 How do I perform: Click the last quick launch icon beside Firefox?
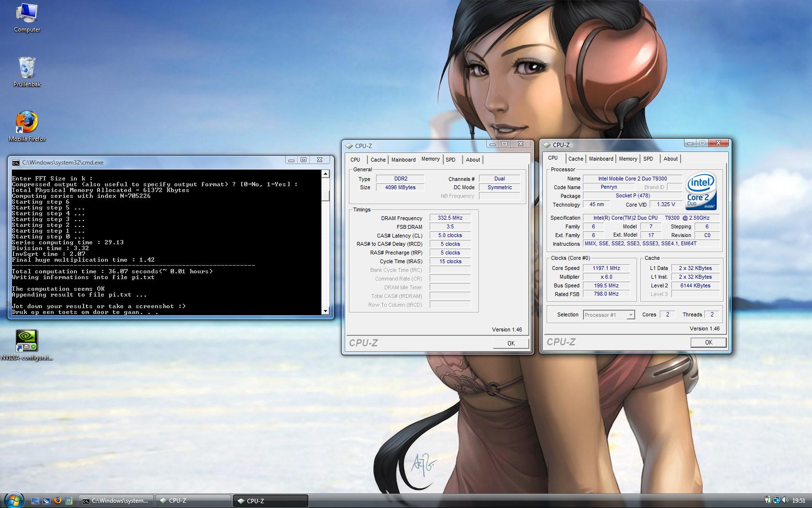click(x=69, y=501)
